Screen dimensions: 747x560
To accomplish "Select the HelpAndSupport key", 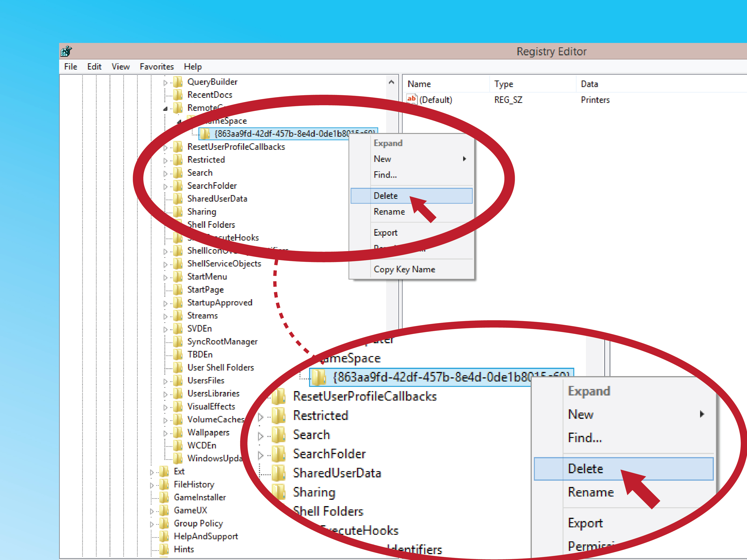I will point(206,536).
